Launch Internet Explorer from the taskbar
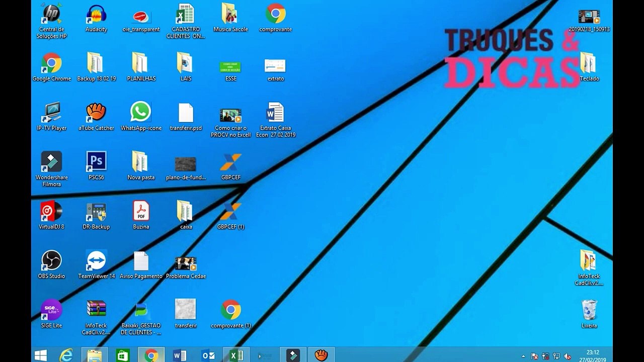Image resolution: width=644 pixels, height=362 pixels. click(66, 355)
